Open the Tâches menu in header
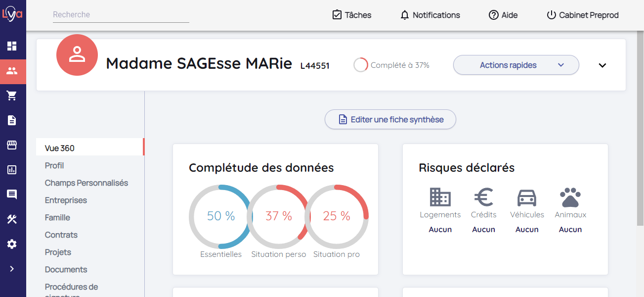This screenshot has width=644, height=297. tap(352, 15)
